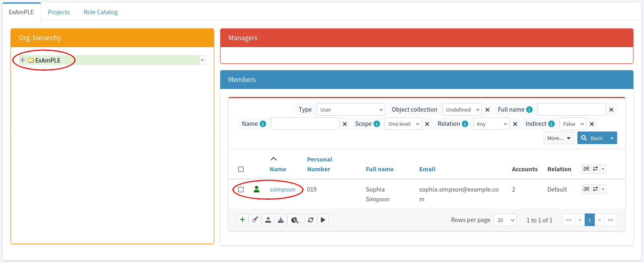644x263 pixels.
Task: Click the unlink icon in ssimpson row
Action: pos(586,189)
